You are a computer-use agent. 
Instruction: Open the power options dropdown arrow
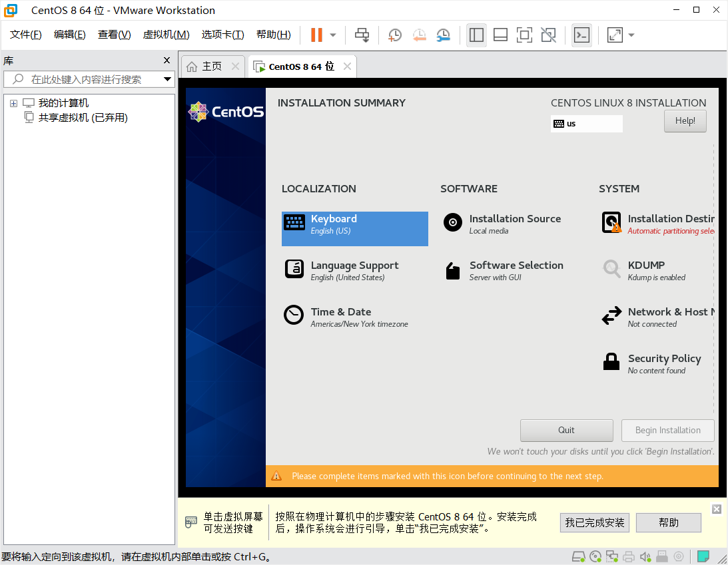tap(333, 35)
